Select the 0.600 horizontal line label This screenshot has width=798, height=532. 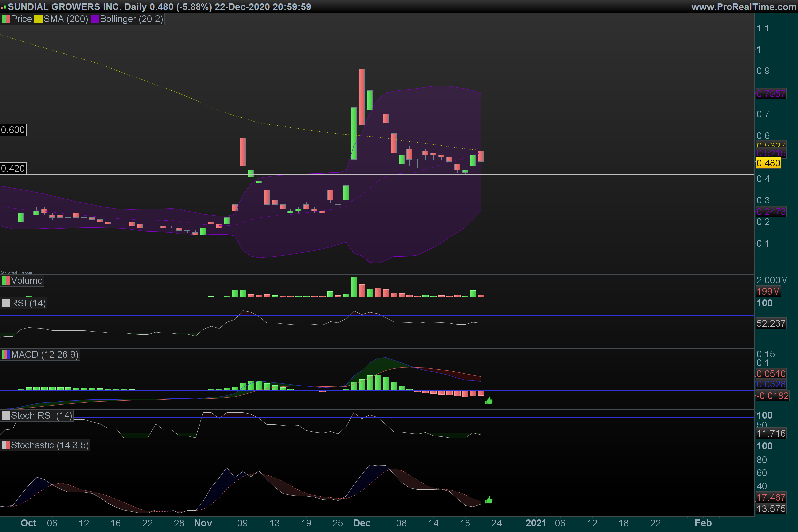coord(13,130)
